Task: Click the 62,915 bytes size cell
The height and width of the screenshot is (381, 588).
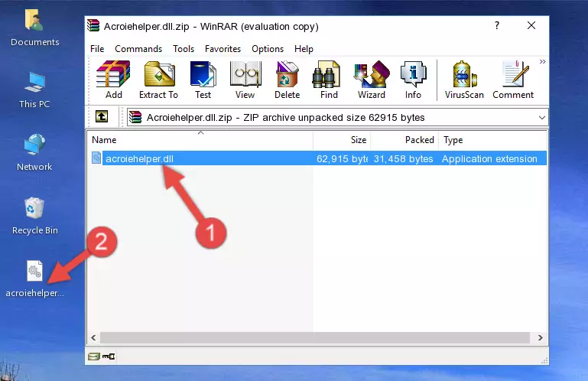Action: 342,159
